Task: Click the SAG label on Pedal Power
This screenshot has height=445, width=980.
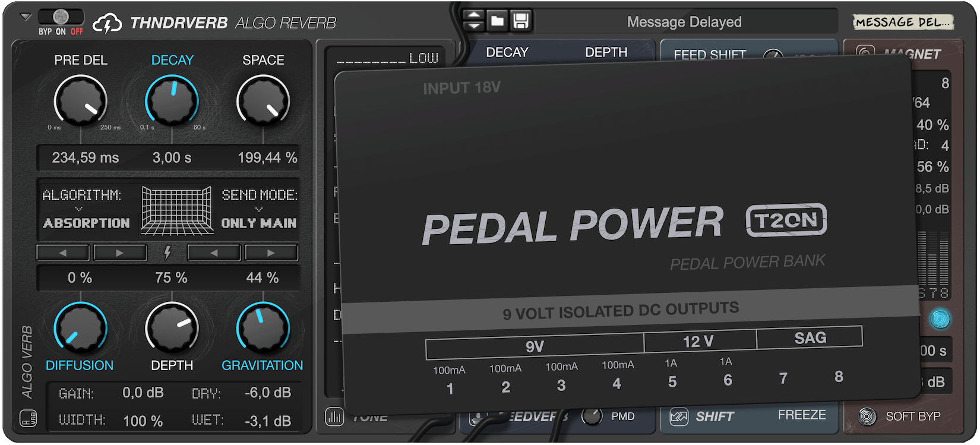Action: pos(810,337)
